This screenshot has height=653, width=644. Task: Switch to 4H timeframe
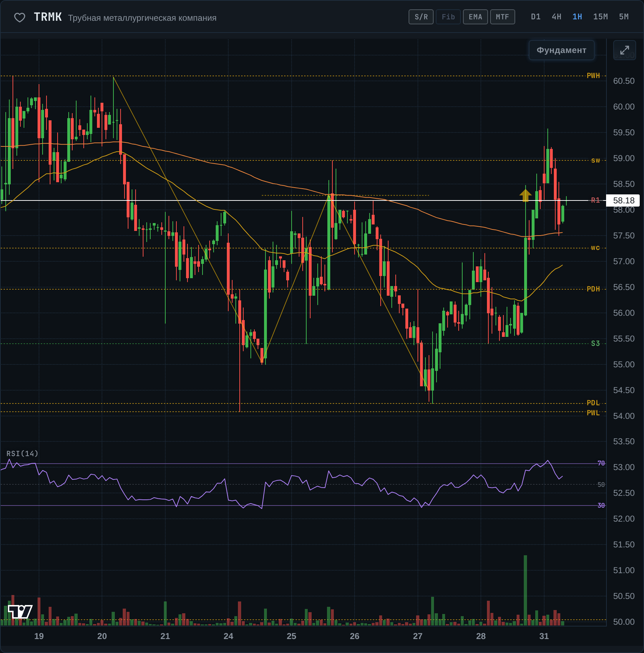(556, 17)
